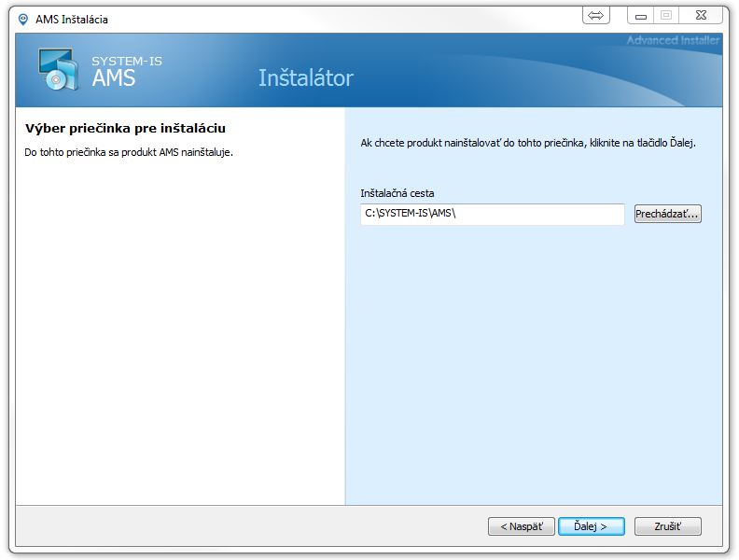Click the AMS location pin title bar icon
Viewport: 739px width, 560px height.
point(22,20)
